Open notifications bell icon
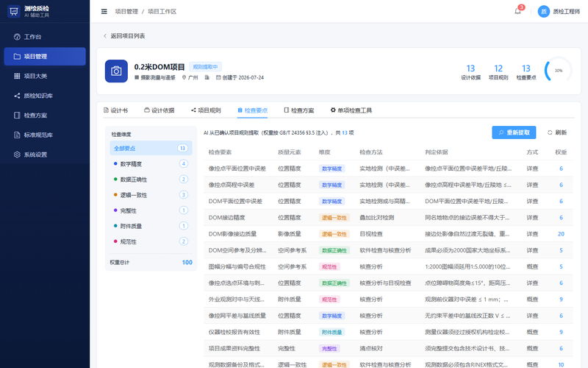This screenshot has height=368, width=588. pyautogui.click(x=517, y=11)
